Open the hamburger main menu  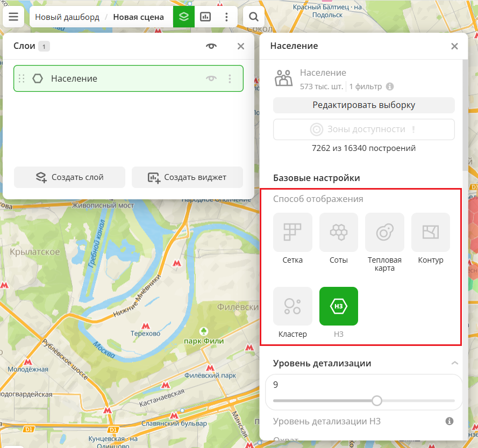click(x=13, y=17)
